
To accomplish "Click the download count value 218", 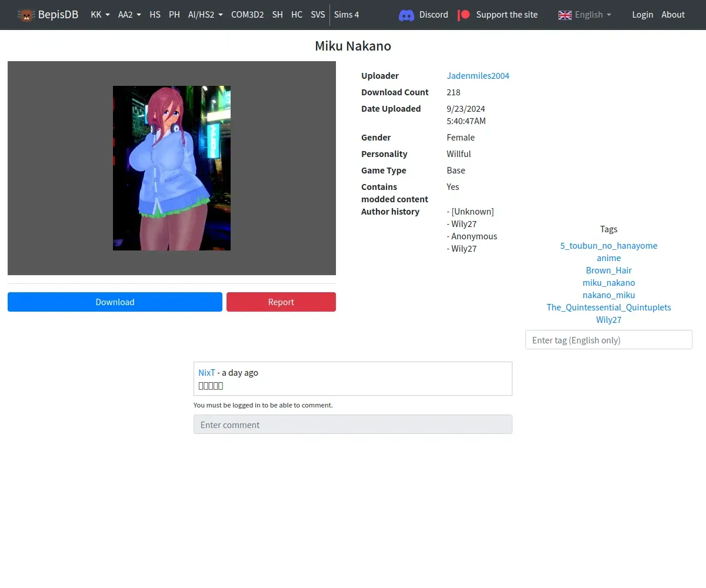I will coord(454,92).
